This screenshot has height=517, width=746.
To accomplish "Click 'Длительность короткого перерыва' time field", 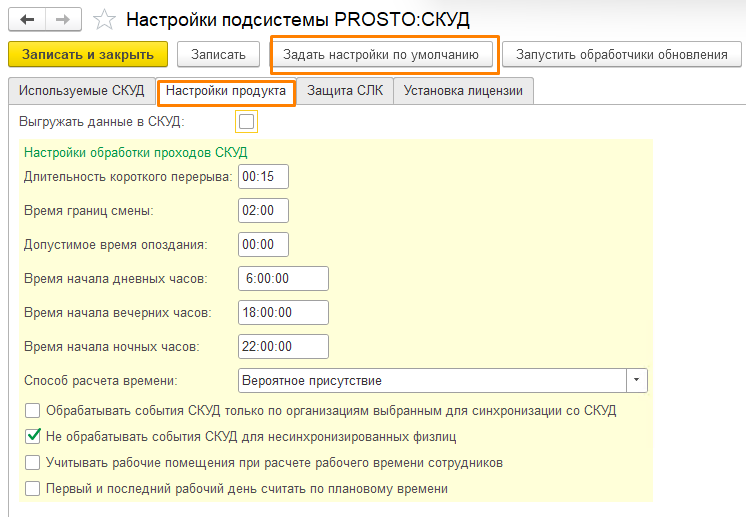I will pos(264,176).
